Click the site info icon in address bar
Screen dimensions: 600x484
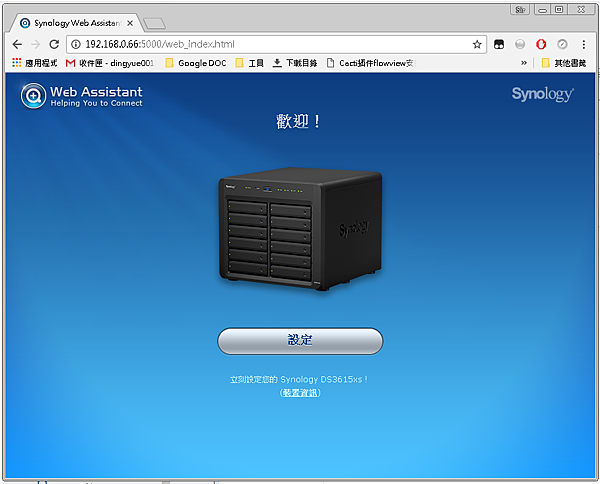pos(76,44)
